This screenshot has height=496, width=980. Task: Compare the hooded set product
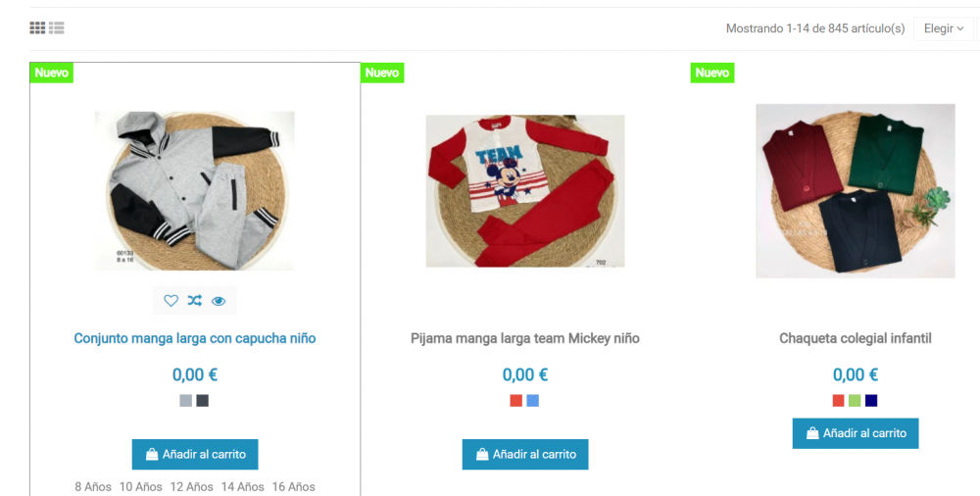tap(194, 301)
